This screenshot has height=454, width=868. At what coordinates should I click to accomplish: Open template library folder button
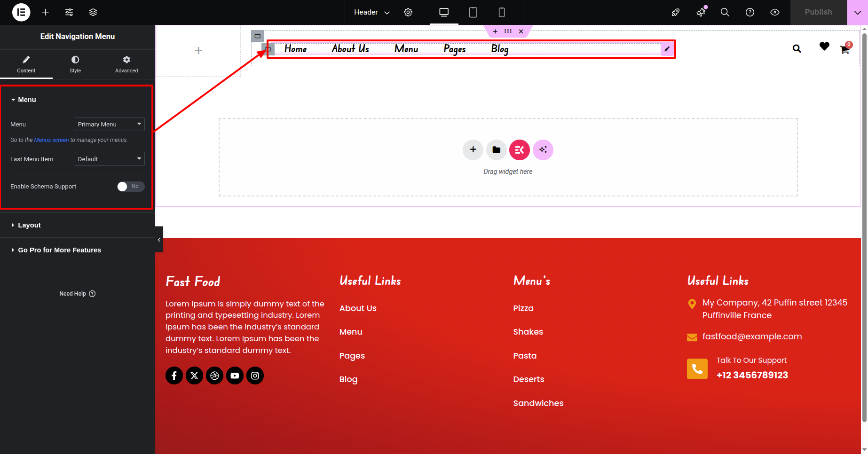tap(497, 150)
